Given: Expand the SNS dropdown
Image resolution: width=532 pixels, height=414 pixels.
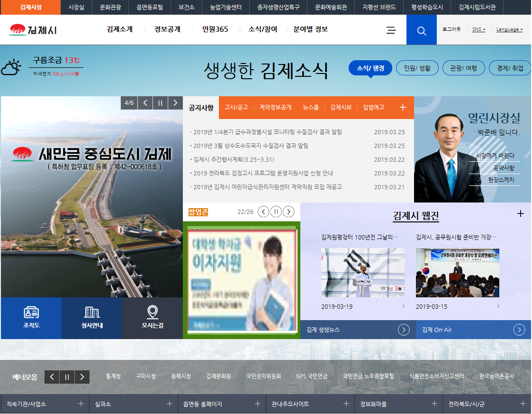Looking at the screenshot, I should click(x=478, y=29).
